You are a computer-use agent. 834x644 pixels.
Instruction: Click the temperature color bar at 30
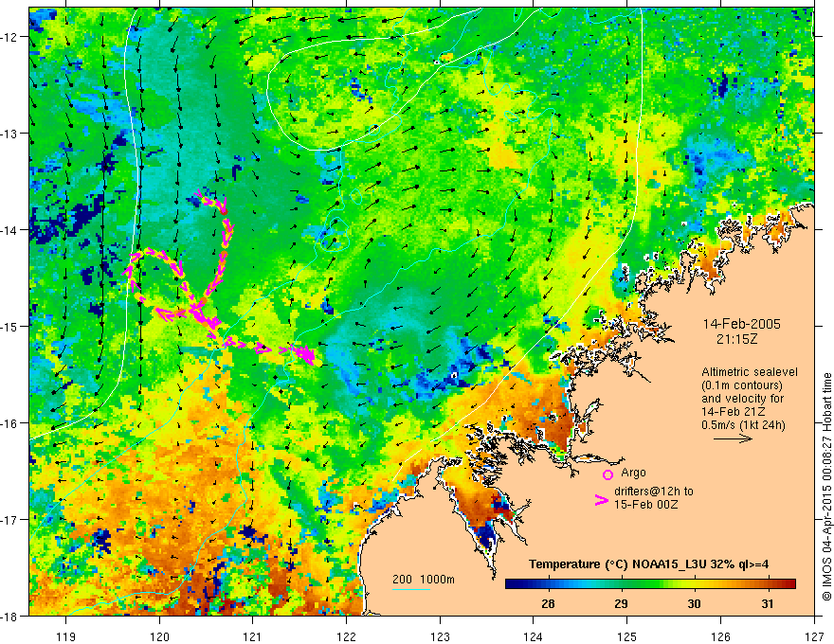point(694,584)
